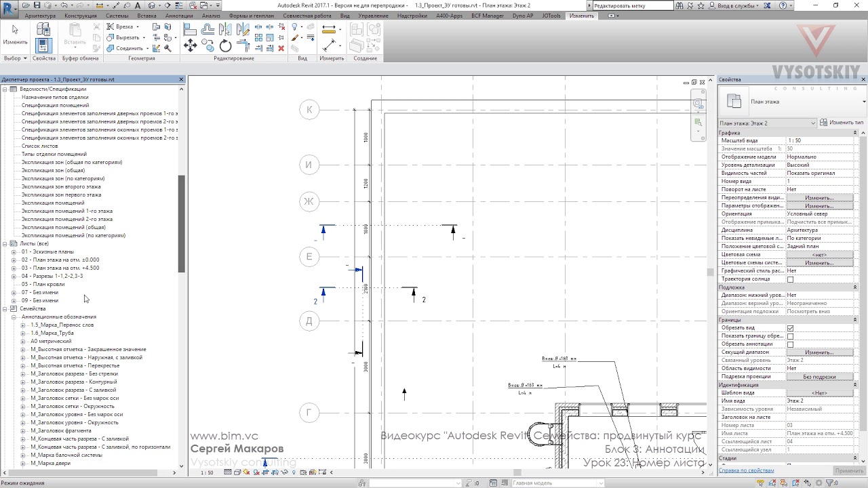Click the Align tool in the Modify panel
Screen dimensions: 868x488
190,29
